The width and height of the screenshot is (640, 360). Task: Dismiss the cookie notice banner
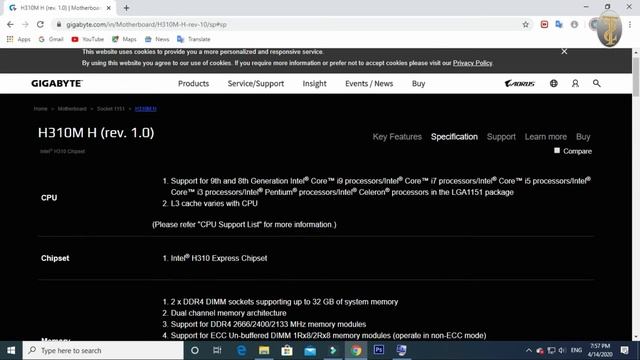pyautogui.click(x=564, y=51)
